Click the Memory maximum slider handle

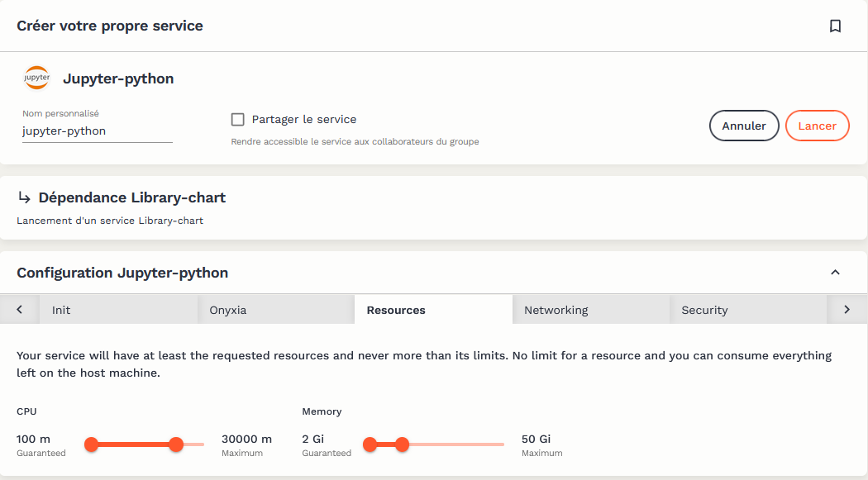402,444
